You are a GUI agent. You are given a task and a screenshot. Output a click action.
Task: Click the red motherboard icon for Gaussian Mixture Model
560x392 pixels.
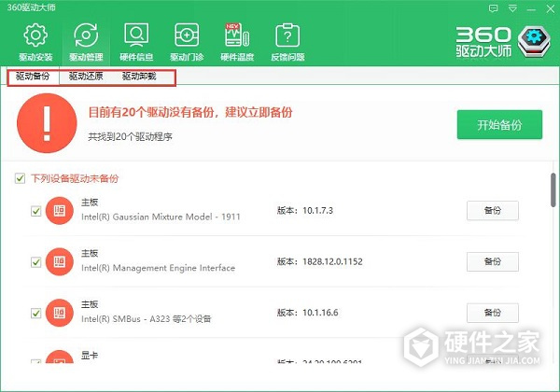pos(60,211)
